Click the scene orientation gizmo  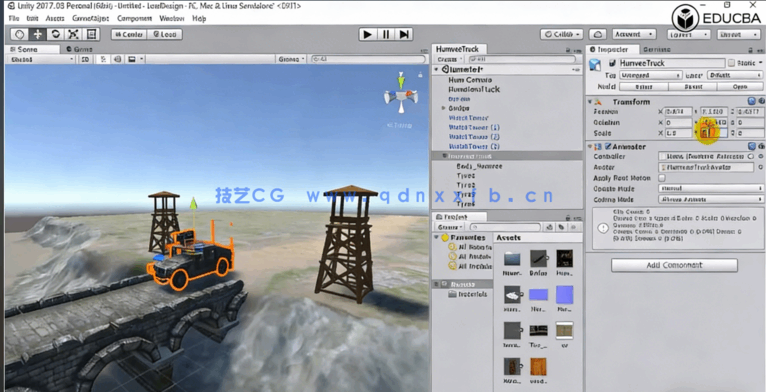point(401,94)
